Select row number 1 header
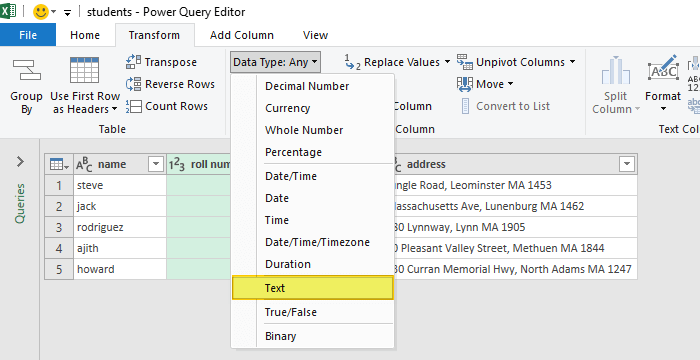 coord(59,185)
